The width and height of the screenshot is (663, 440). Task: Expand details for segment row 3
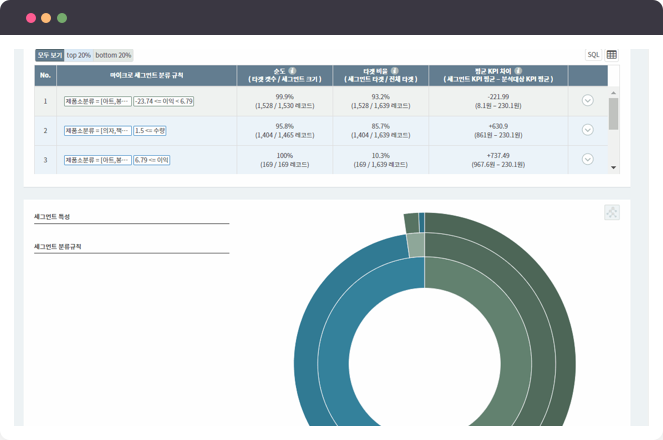[x=587, y=159]
